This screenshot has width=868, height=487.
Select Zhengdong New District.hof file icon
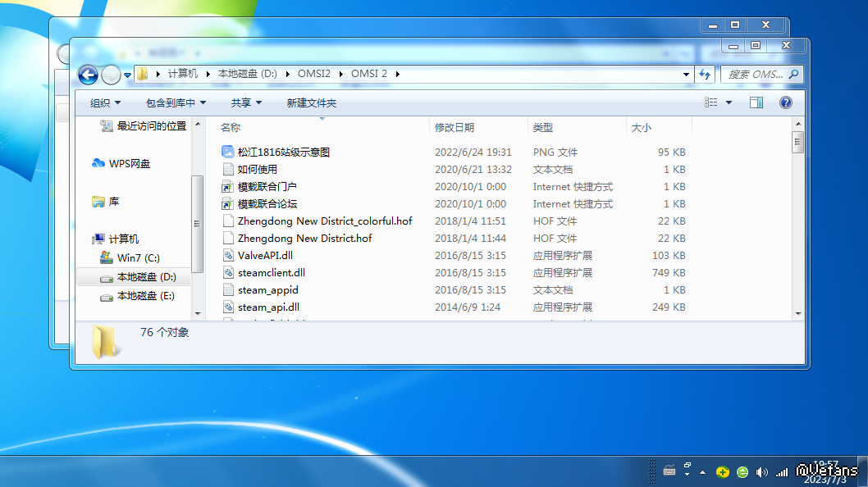[227, 238]
